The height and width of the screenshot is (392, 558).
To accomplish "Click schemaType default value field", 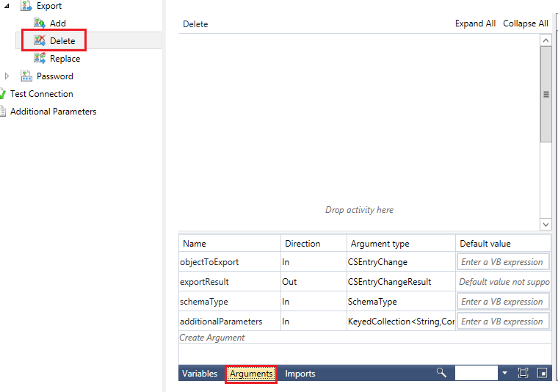I will click(x=503, y=301).
